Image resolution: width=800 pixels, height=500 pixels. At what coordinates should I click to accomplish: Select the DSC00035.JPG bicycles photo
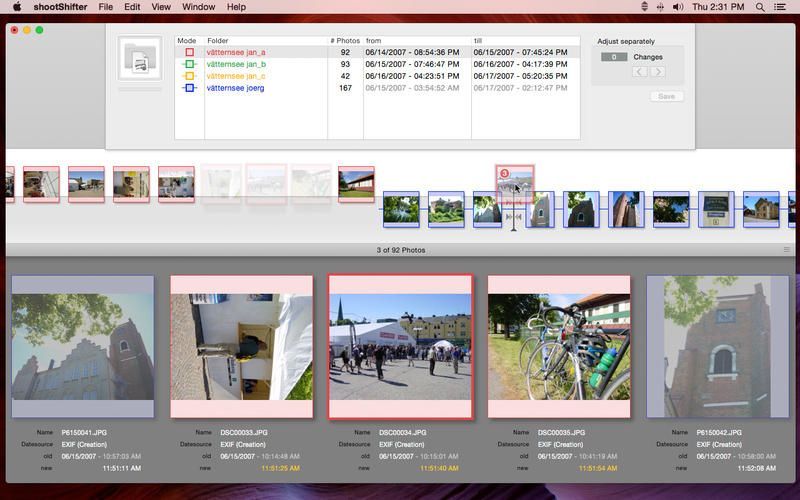tap(558, 347)
